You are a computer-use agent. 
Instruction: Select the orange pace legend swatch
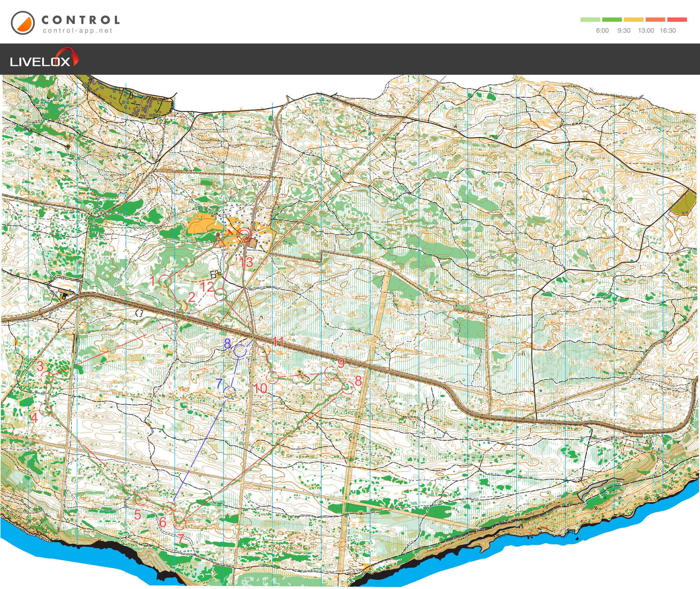(655, 20)
